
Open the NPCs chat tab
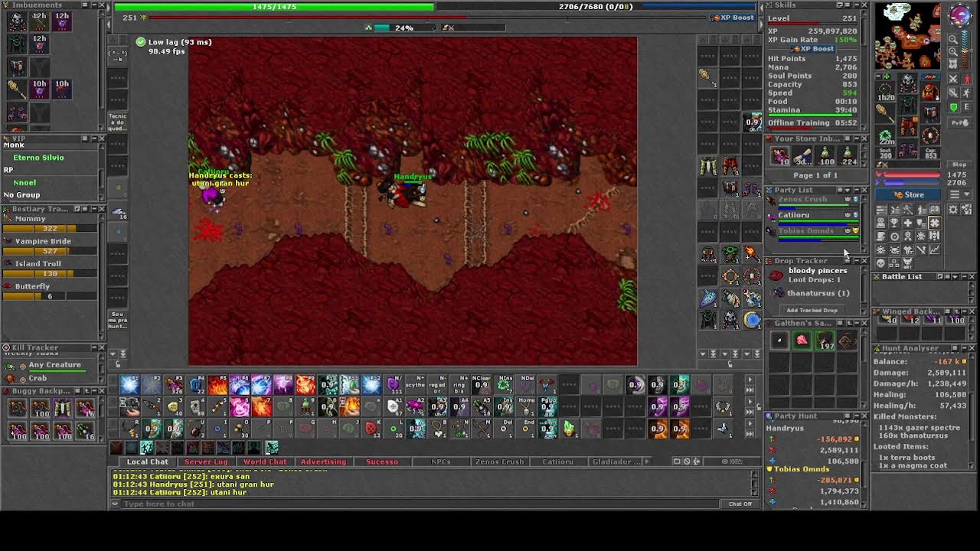point(441,461)
